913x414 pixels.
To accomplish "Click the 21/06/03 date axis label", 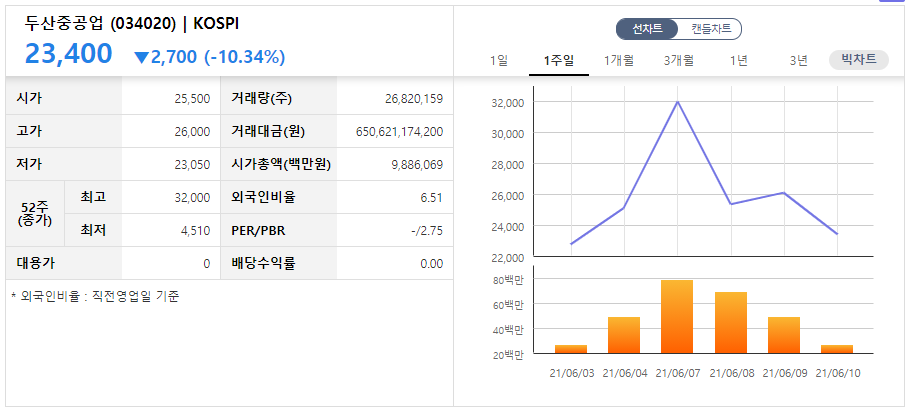I will pyautogui.click(x=572, y=373).
